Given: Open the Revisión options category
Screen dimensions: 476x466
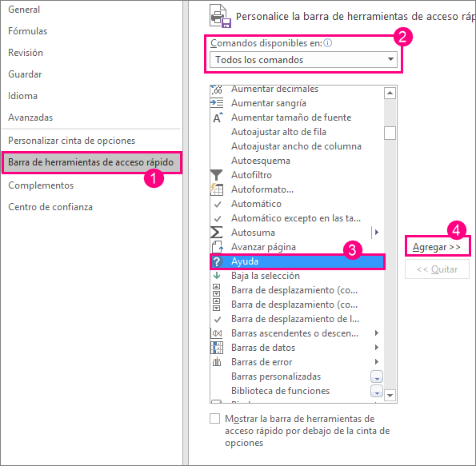Looking at the screenshot, I should 26,53.
